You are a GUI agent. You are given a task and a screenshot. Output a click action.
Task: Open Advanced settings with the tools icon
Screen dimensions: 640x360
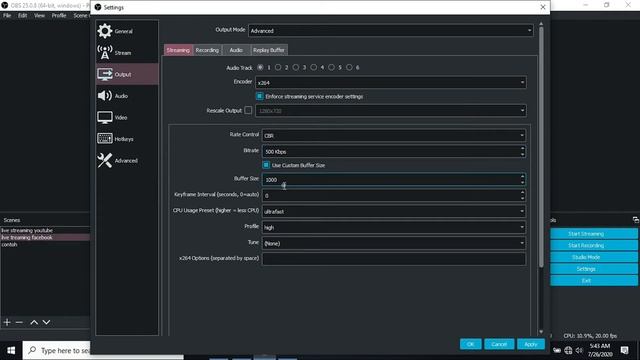point(105,160)
